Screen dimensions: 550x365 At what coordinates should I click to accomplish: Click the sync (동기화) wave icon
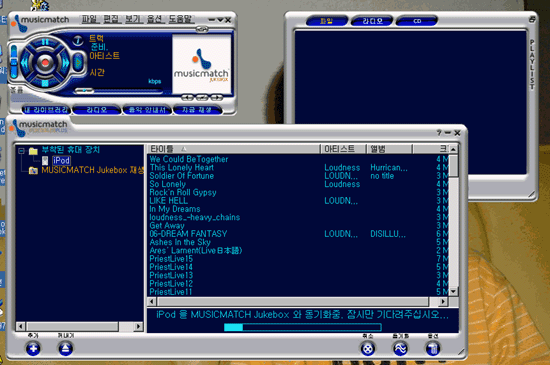tap(400, 349)
